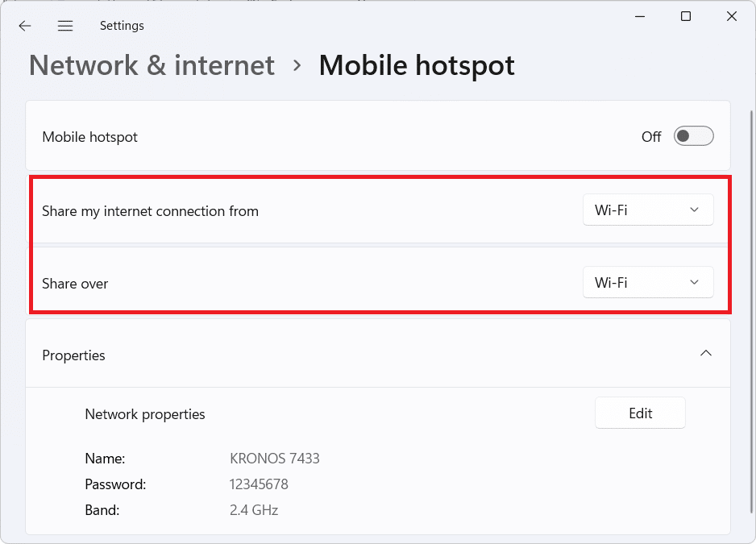This screenshot has width=756, height=544.
Task: Click the back arrow in title bar
Action: (x=25, y=26)
